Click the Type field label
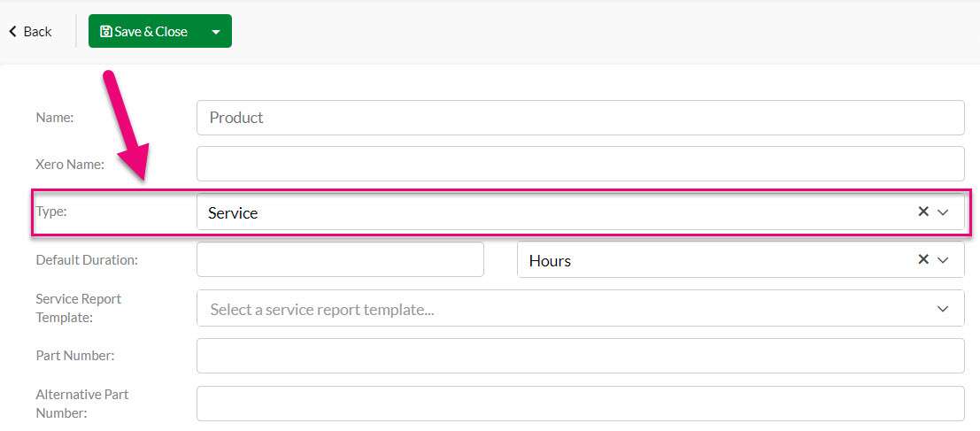Screen dimensions: 980x431 (x=51, y=212)
